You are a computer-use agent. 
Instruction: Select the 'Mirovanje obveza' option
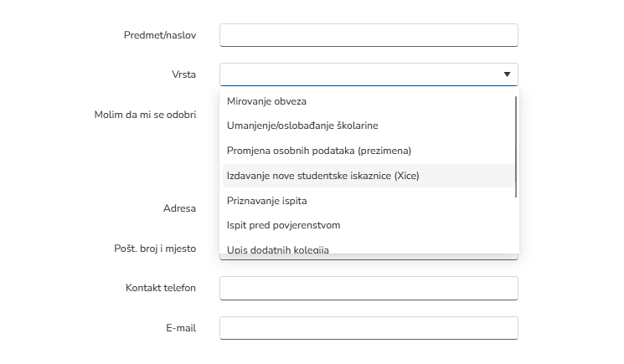[x=266, y=101]
